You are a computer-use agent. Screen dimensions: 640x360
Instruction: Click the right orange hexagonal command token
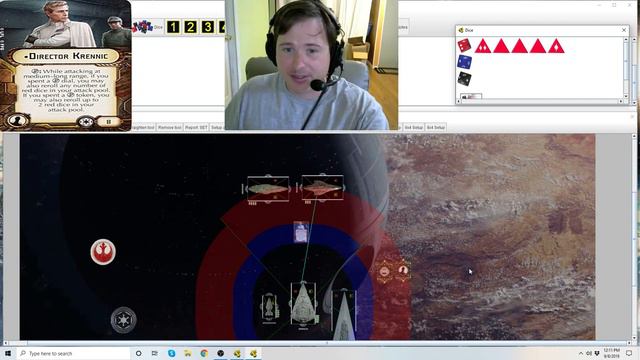pos(403,270)
